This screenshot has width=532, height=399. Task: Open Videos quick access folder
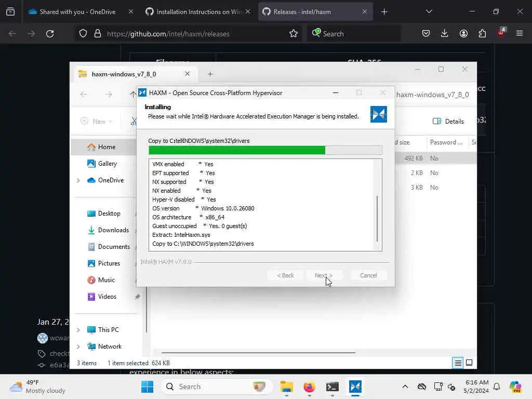tap(102, 297)
